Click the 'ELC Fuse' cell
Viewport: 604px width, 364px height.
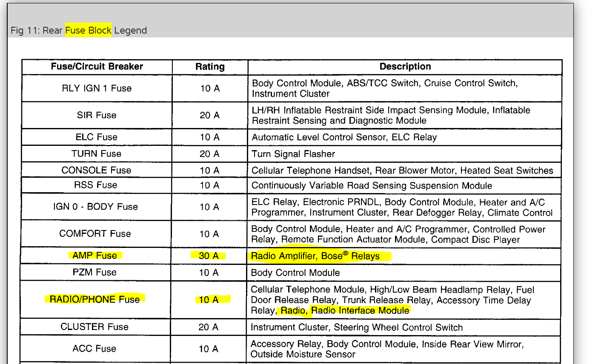coord(97,137)
